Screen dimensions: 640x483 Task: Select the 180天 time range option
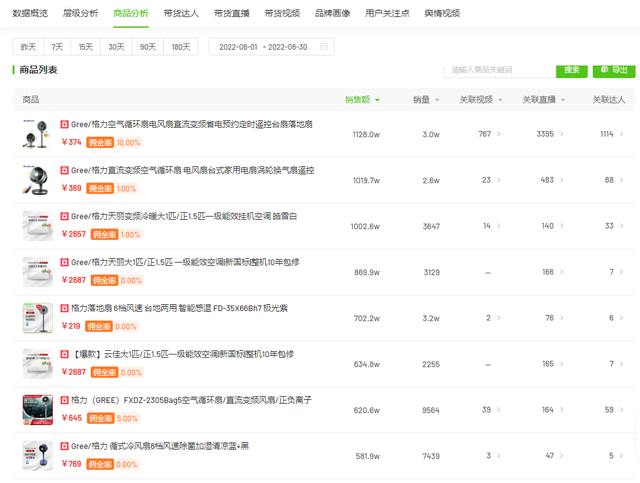[x=180, y=47]
